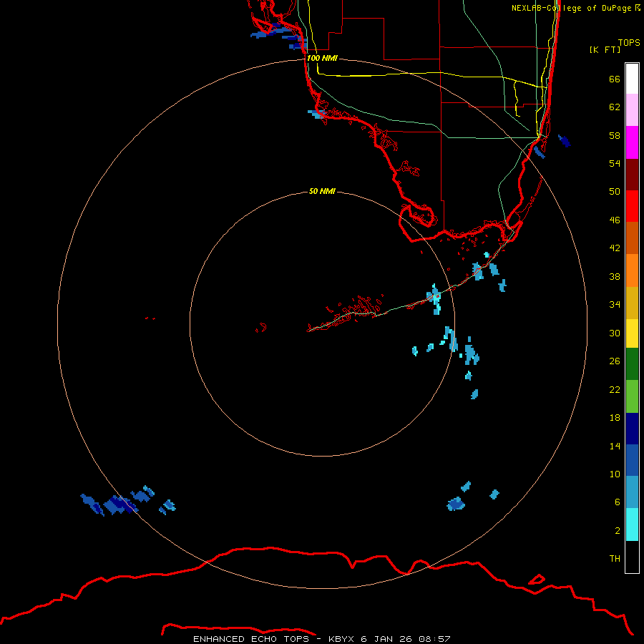The height and width of the screenshot is (644, 644).
Task: Click the '42' legend value
Action: 615,248
